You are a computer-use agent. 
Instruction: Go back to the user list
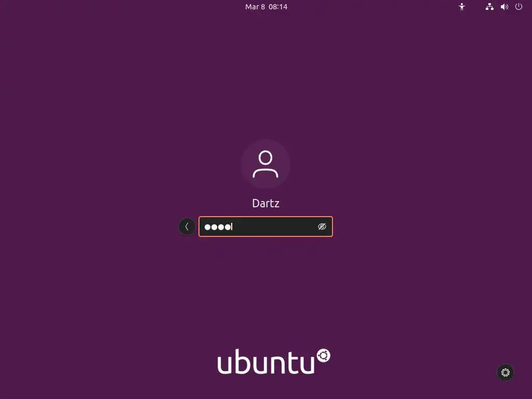(187, 227)
